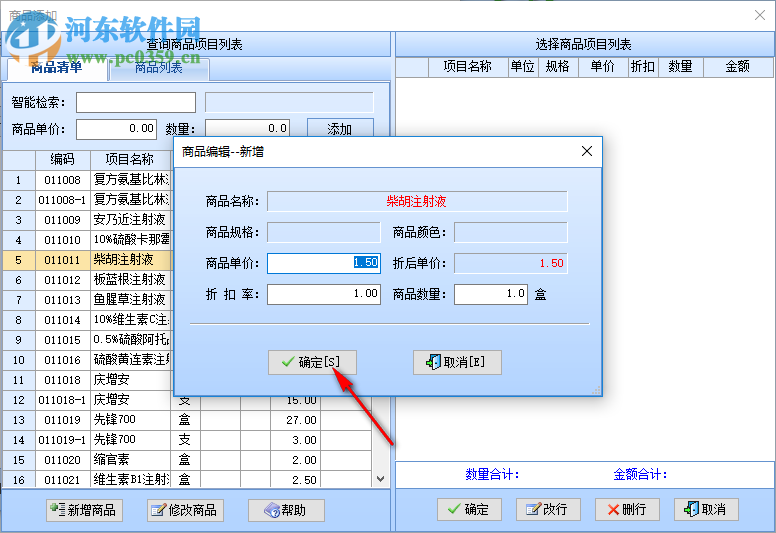Screen dimensions: 776x533
Task: Close the 商品添加 main window
Action: pyautogui.click(x=760, y=15)
